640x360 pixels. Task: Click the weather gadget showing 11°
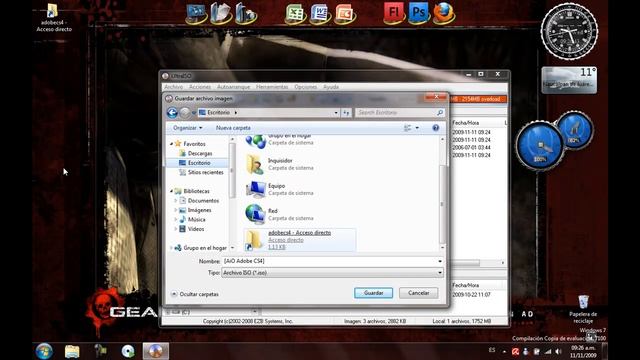(x=569, y=80)
